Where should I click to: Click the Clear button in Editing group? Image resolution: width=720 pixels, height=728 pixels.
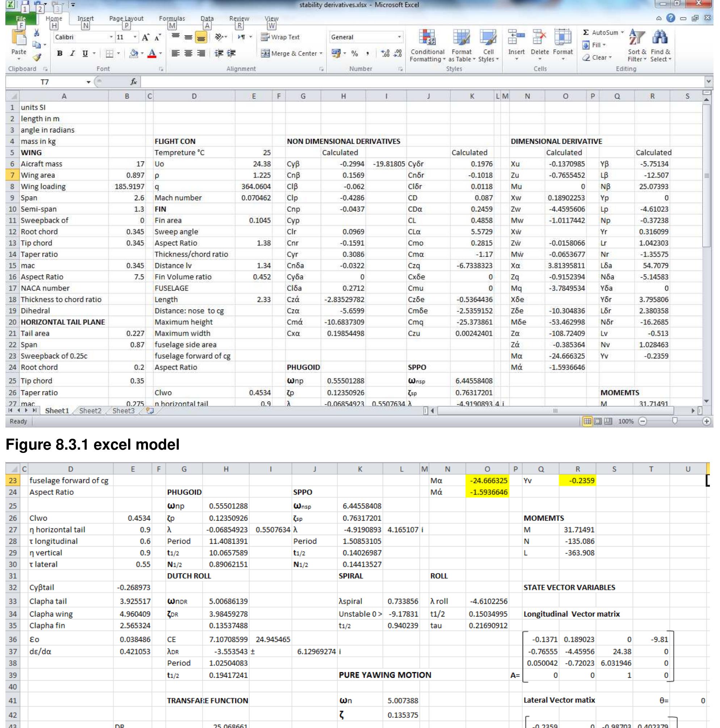click(597, 58)
